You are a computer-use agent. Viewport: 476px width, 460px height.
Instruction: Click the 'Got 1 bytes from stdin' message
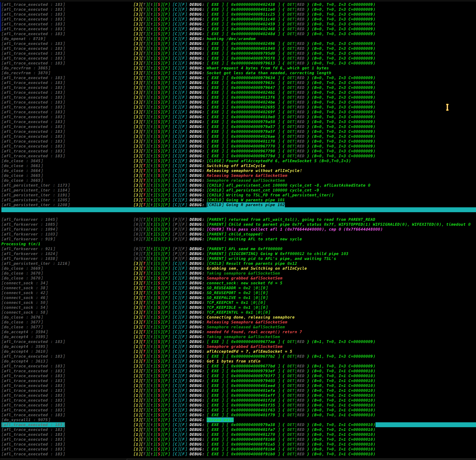click(x=233, y=361)
